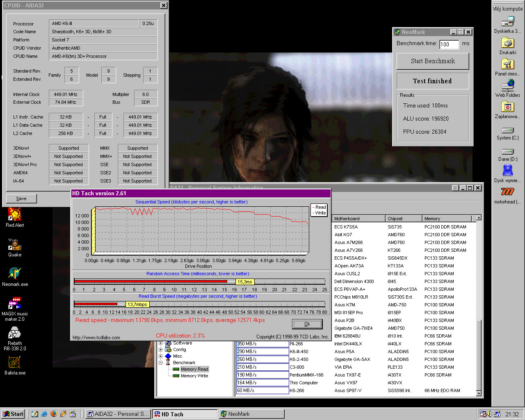Open the Red Alert desktop icon
Viewport: 525px width, 420px height.
[15, 217]
